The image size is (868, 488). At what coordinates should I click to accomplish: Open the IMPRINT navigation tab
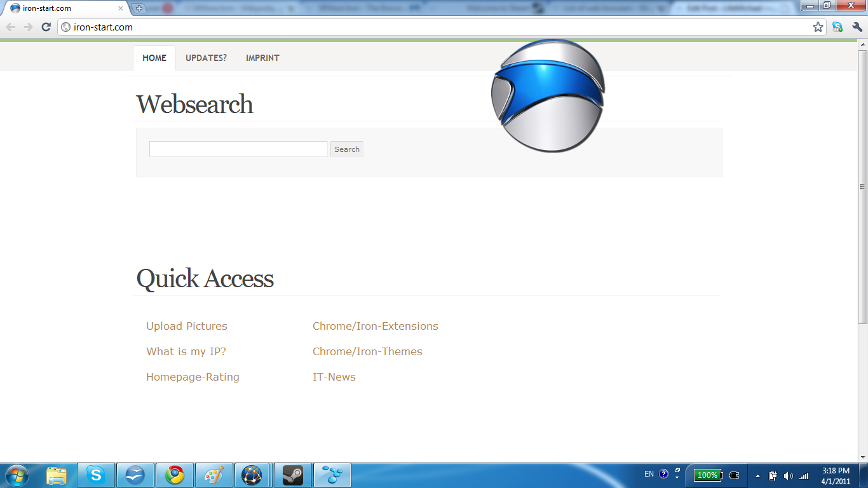pos(262,58)
